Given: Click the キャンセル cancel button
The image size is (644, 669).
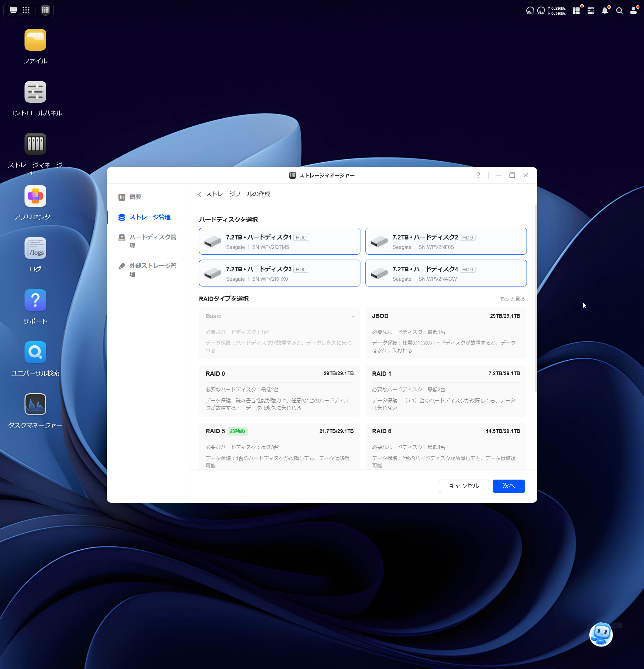Looking at the screenshot, I should (x=463, y=486).
